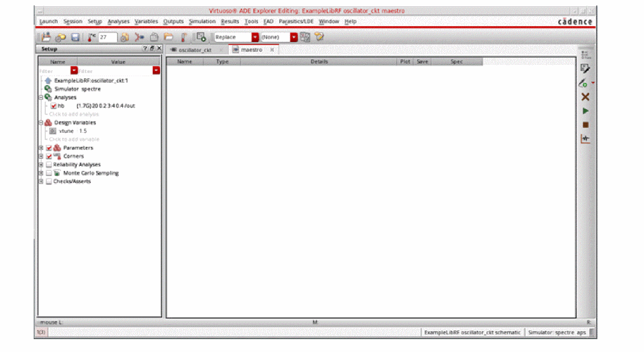Image resolution: width=644 pixels, height=352 pixels.
Task: Click the thermometer temperature icon
Action: [92, 37]
